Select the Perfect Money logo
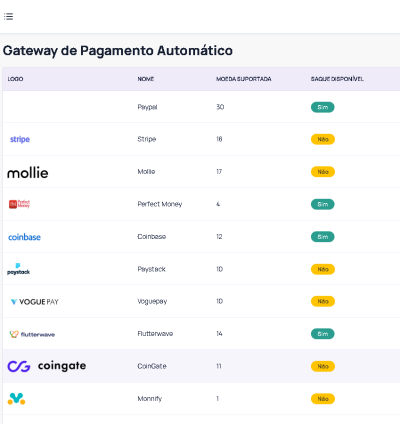 tap(19, 204)
